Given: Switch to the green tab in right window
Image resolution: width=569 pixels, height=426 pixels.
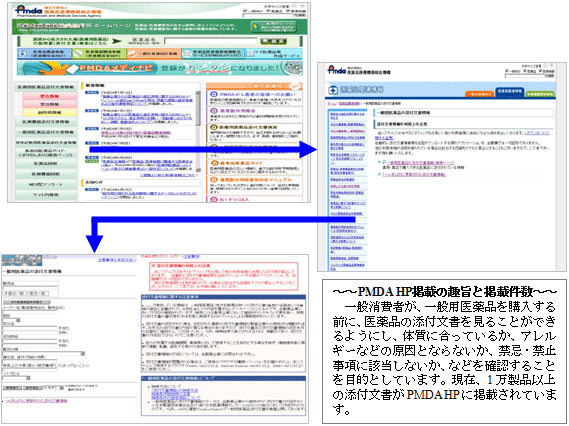Looking at the screenshot, I should 540,94.
